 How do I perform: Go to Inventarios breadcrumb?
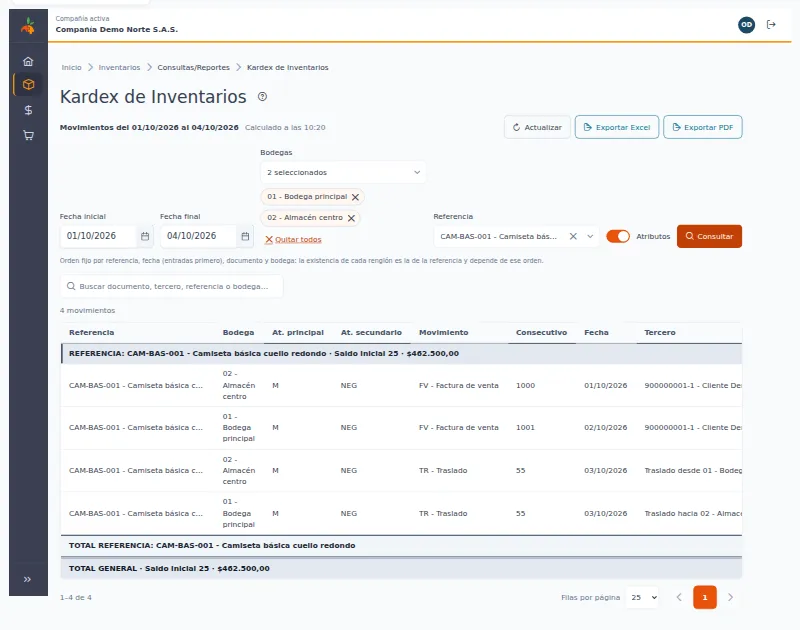[x=119, y=67]
